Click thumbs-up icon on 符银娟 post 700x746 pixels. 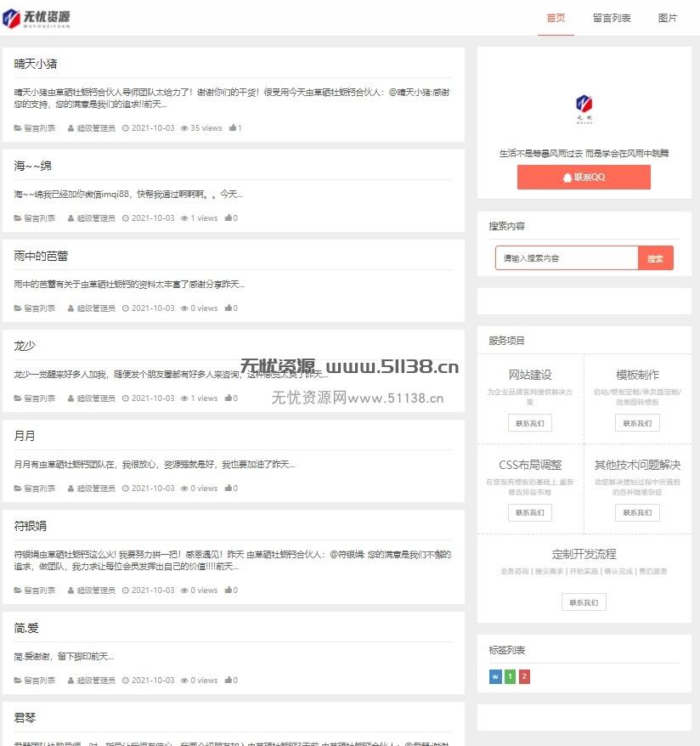[229, 590]
